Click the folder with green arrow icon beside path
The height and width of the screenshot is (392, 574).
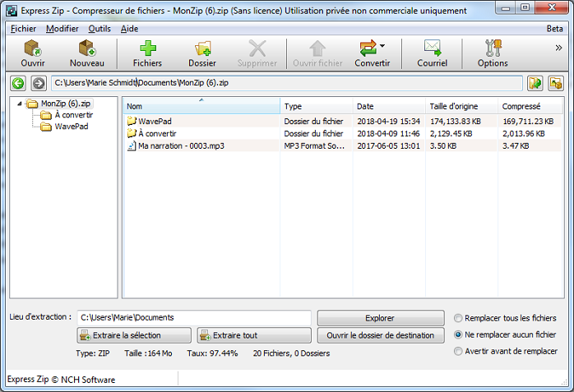535,83
